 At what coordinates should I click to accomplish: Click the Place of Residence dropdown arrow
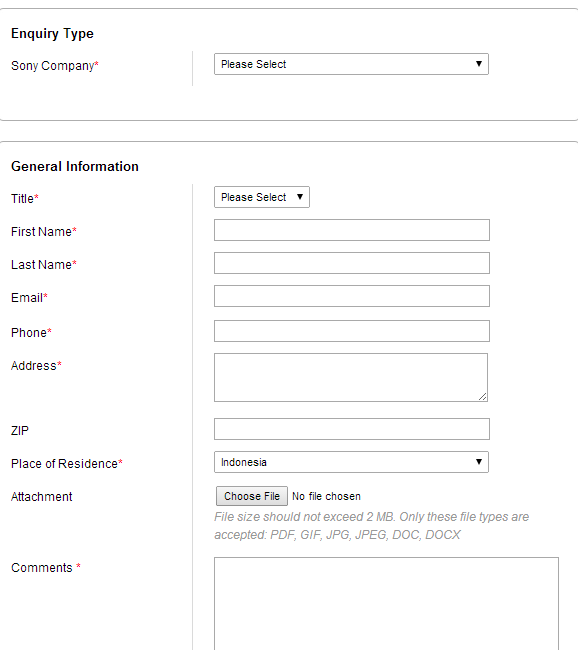click(479, 462)
